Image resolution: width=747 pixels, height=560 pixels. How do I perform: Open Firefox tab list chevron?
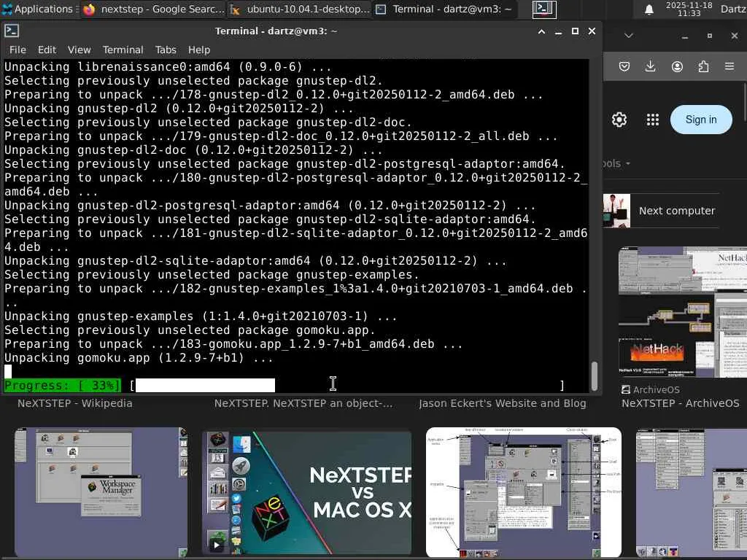point(628,36)
